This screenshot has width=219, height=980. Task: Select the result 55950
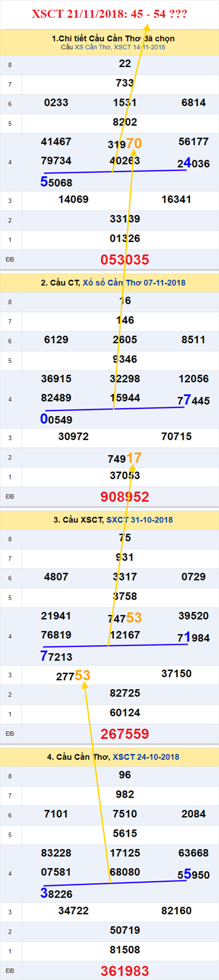[x=193, y=874]
